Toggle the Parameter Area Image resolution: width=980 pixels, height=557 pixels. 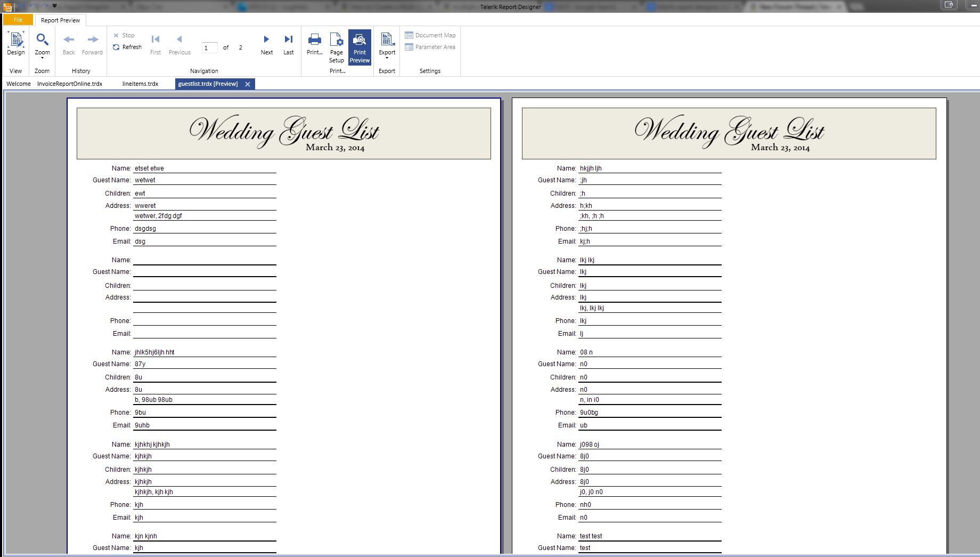tap(430, 47)
